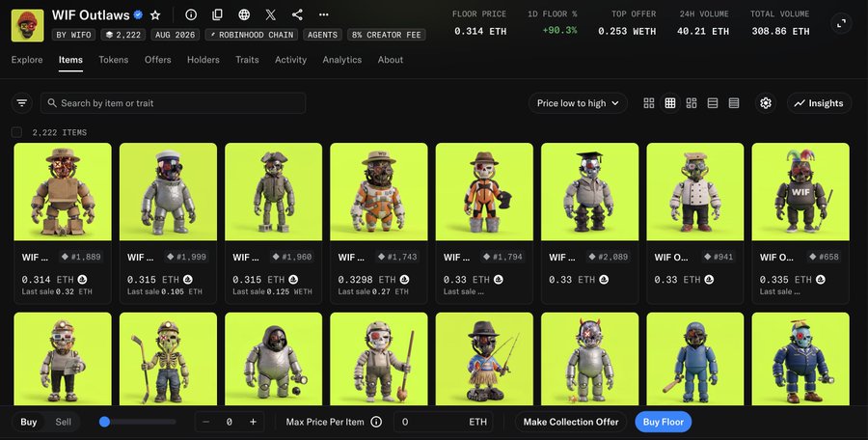
Task: Switch to mosaic grid view
Action: [x=692, y=103]
